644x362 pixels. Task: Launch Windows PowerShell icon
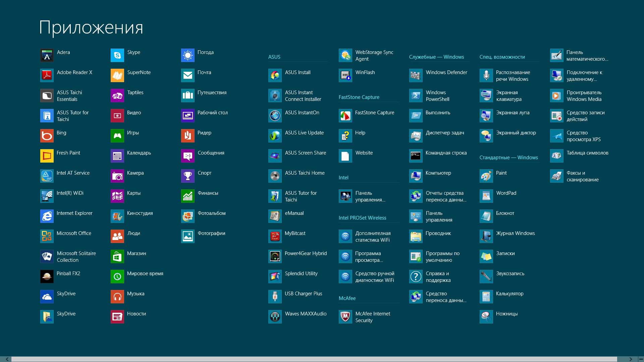coord(416,96)
